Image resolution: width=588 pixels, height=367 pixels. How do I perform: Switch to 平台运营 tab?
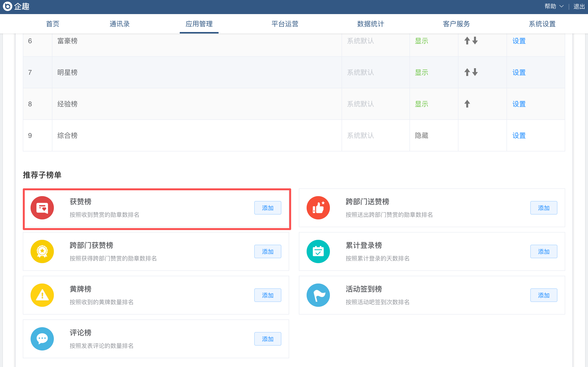(x=285, y=24)
